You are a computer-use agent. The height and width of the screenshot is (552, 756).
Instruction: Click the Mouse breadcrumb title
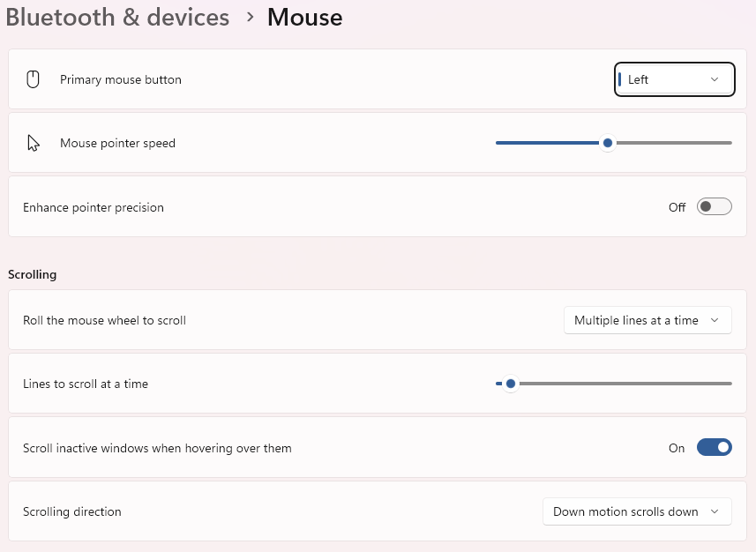(304, 17)
